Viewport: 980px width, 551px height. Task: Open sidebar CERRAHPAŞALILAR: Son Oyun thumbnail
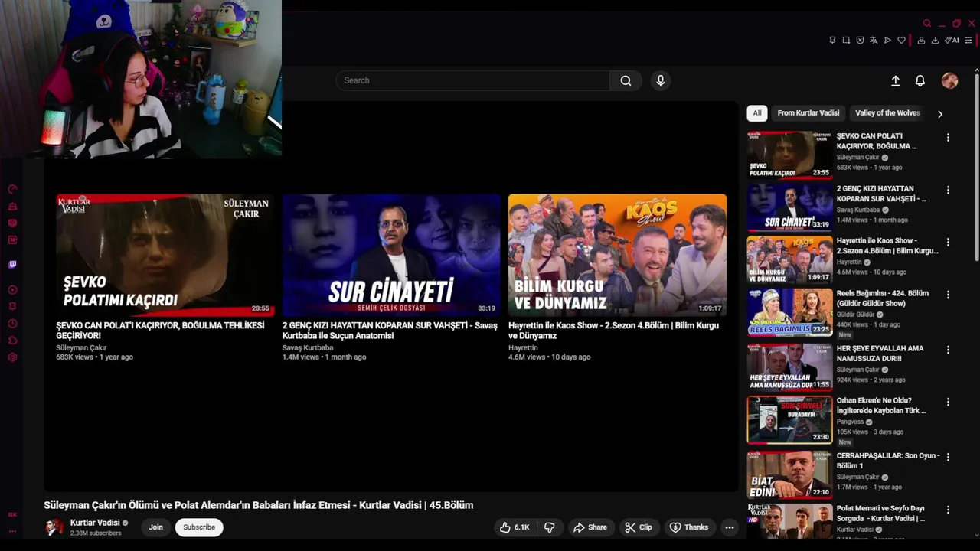(789, 474)
